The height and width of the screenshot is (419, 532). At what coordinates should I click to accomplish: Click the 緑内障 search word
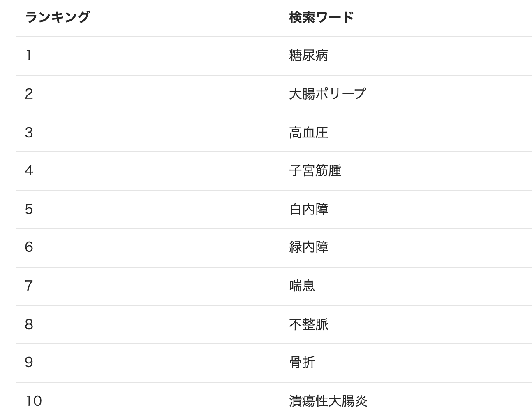(x=308, y=247)
